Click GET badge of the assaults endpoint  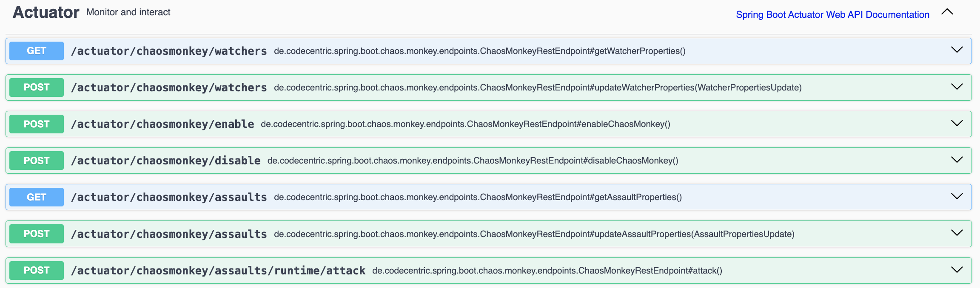click(x=37, y=197)
